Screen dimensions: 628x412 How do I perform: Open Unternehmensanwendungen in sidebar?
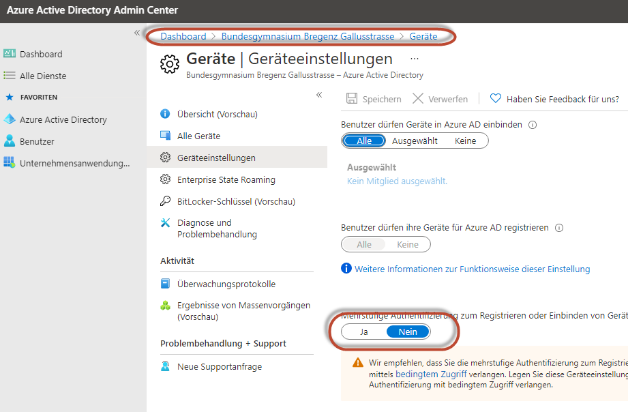[x=74, y=163]
